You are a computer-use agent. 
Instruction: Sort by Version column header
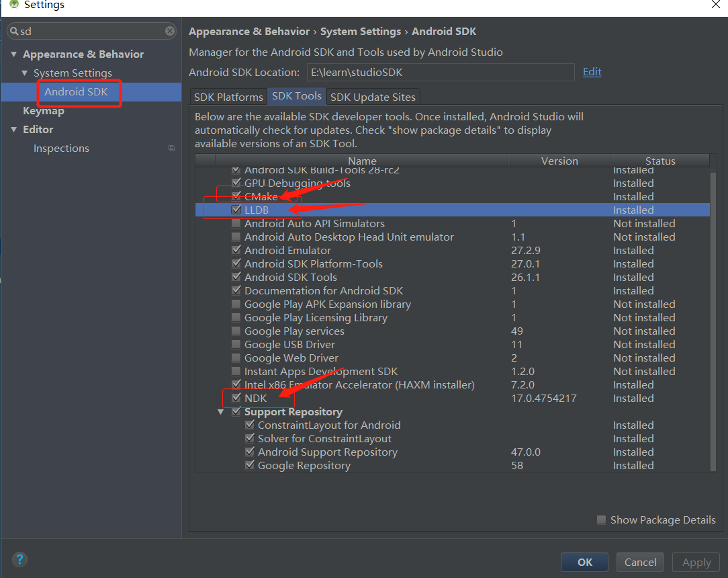[559, 161]
